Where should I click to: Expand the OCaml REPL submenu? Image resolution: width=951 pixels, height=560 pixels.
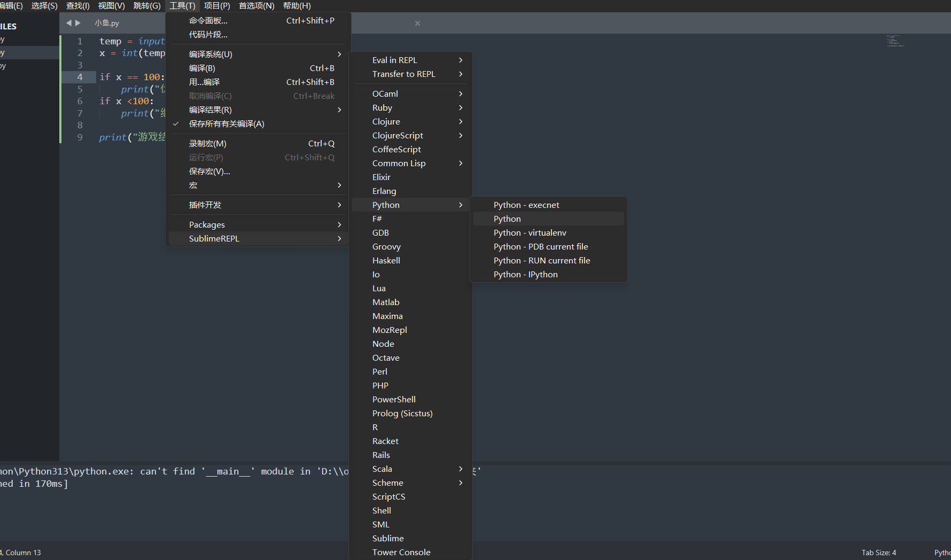[x=410, y=94]
